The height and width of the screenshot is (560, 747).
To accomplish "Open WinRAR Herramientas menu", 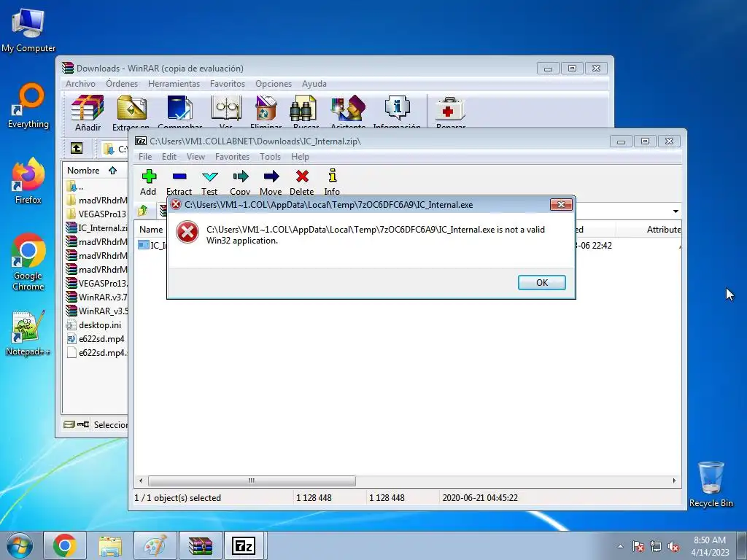I will pos(174,84).
